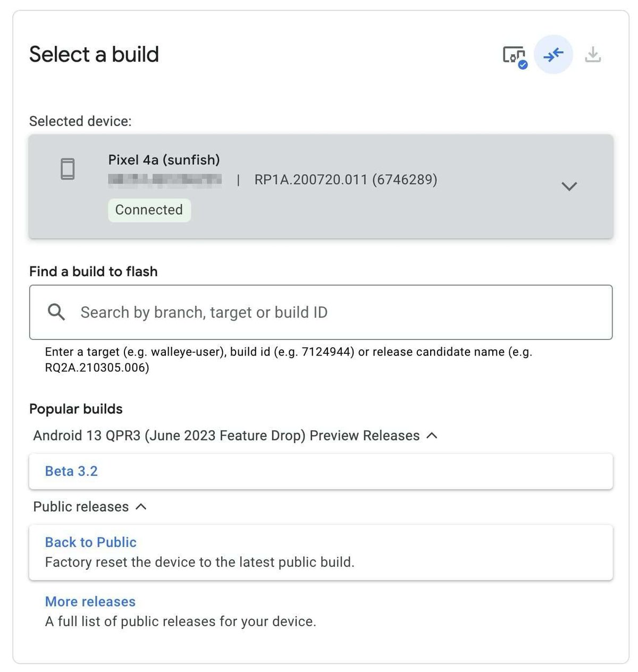This screenshot has height=672, width=638.
Task: Click the green Connected status badge
Action: click(149, 210)
